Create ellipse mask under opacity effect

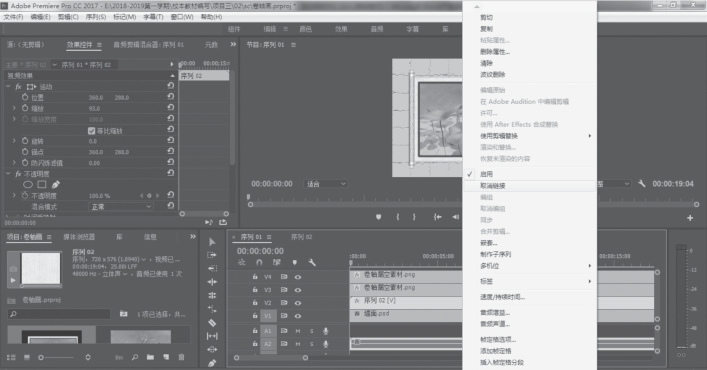[x=28, y=184]
